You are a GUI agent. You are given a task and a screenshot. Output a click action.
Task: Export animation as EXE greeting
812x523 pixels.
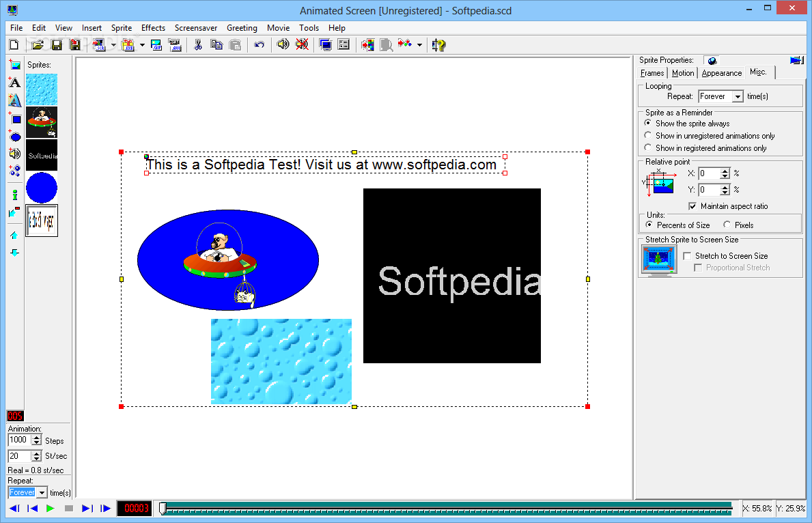[128, 45]
